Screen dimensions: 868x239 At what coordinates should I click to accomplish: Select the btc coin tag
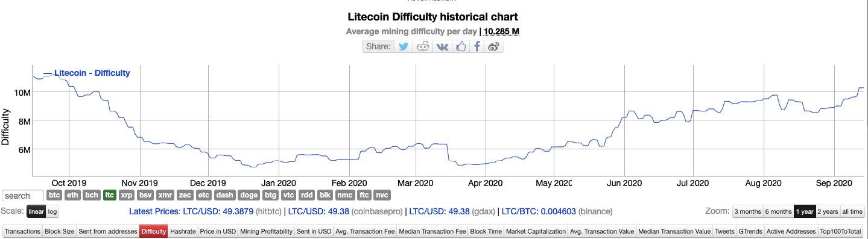click(x=55, y=195)
